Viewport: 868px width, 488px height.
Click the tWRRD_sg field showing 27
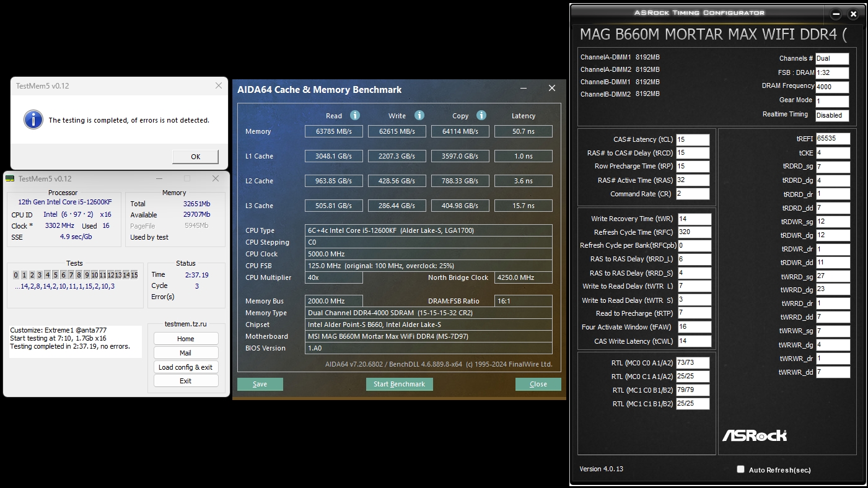click(x=833, y=276)
